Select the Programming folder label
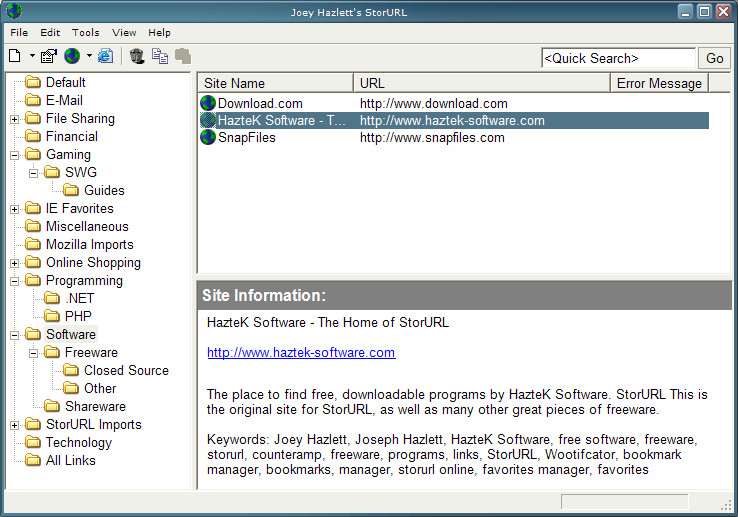The height and width of the screenshot is (517, 738). 84,280
